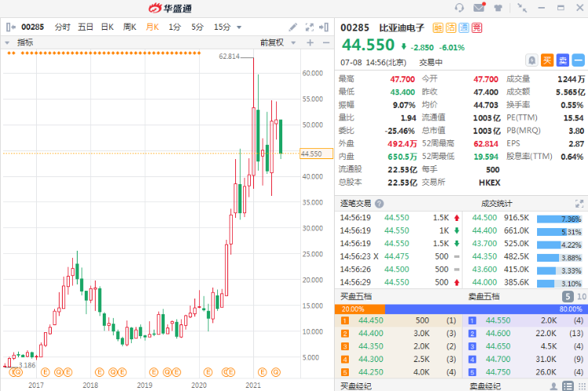Collapse the right quote panel via arrow icon
Screen dimensions: 588x391
pos(324,27)
